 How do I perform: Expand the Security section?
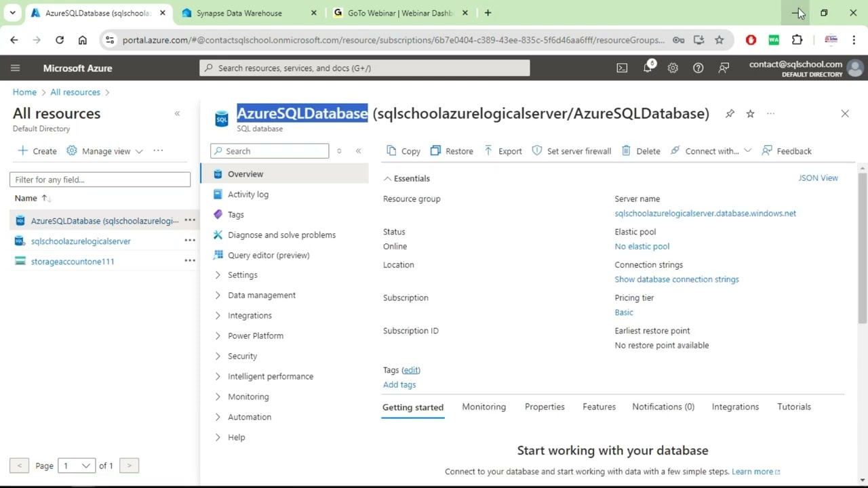point(242,357)
